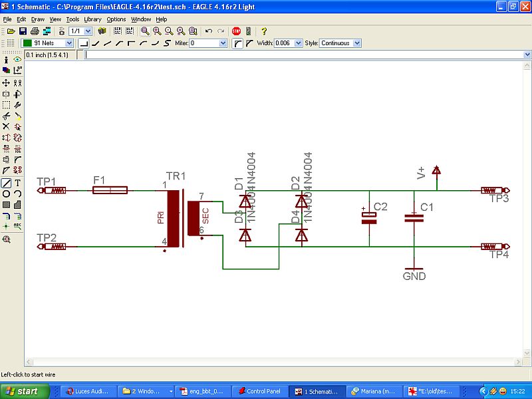This screenshot has height=399, width=532.
Task: Choose the freehand S wire bend style
Action: click(x=167, y=43)
